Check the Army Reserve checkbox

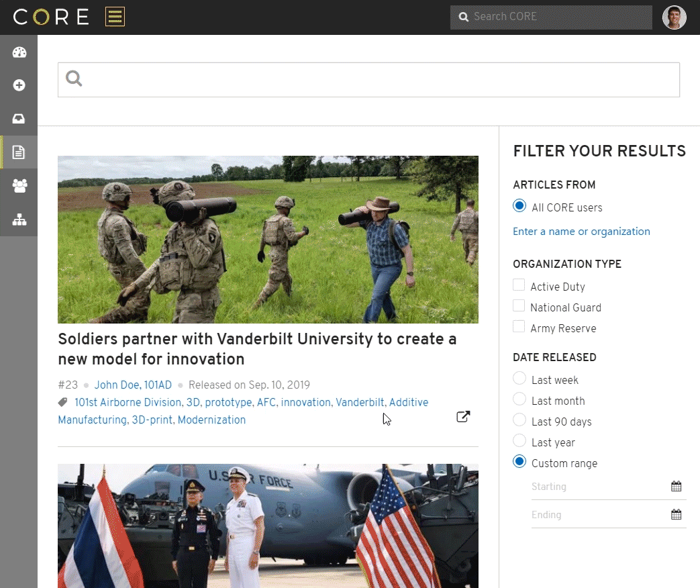click(x=519, y=326)
